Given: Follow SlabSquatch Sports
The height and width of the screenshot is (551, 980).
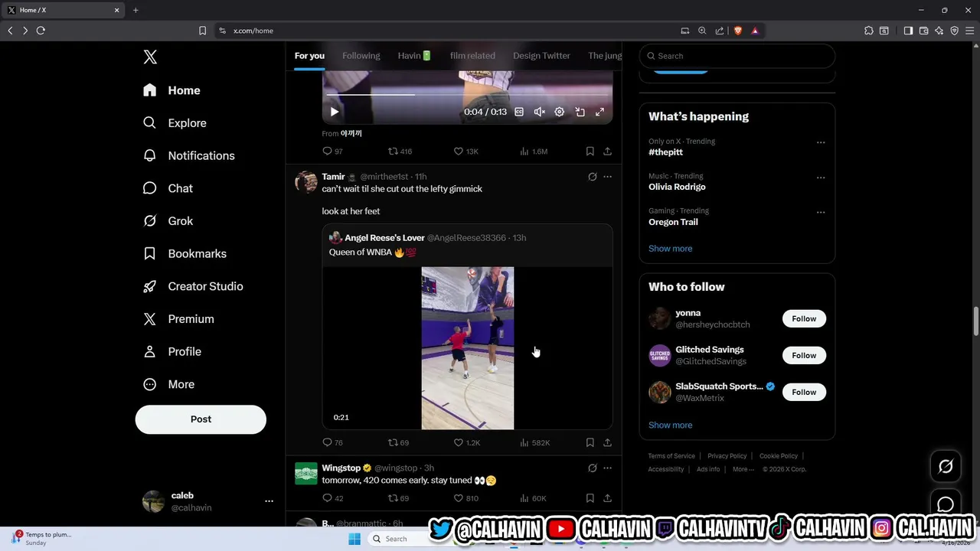Looking at the screenshot, I should point(804,392).
